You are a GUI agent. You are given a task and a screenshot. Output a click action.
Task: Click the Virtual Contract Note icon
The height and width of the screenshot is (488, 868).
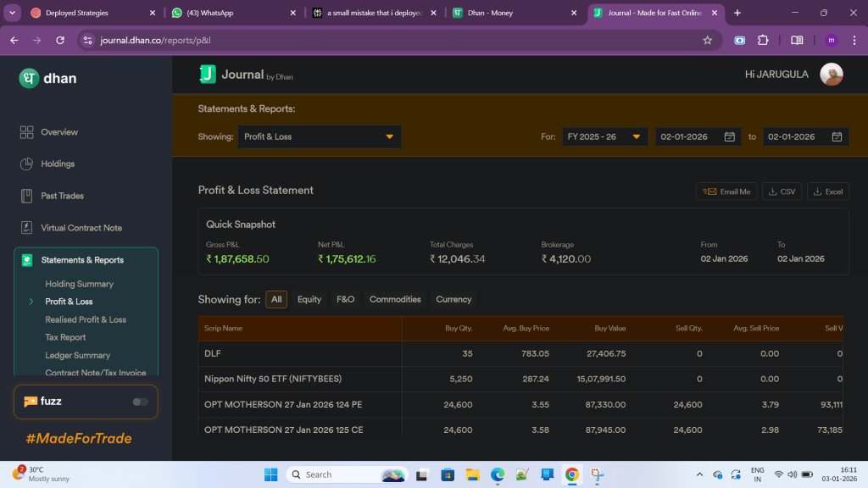pos(26,228)
